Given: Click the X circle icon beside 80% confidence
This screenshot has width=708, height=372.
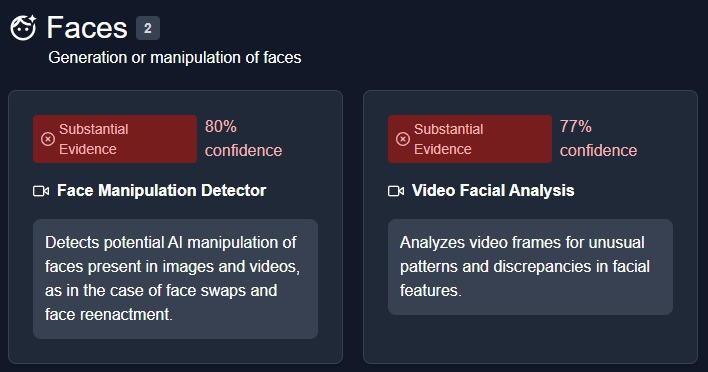Looking at the screenshot, I should point(48,139).
